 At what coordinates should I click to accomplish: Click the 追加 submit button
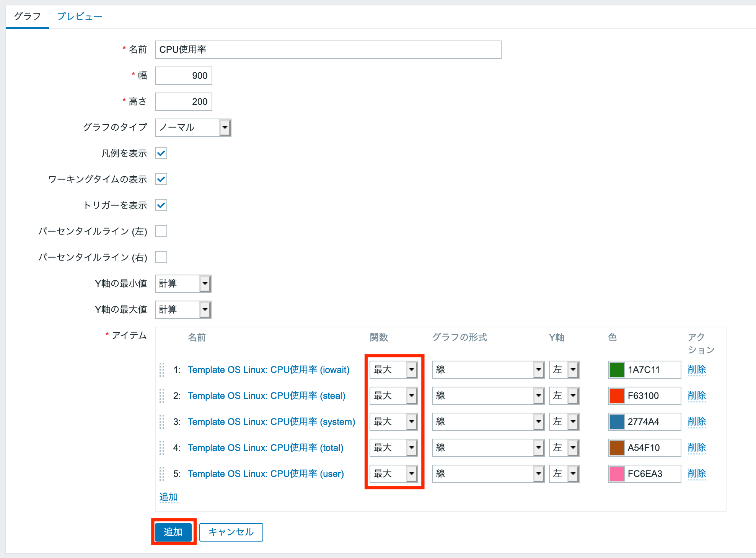coord(173,532)
